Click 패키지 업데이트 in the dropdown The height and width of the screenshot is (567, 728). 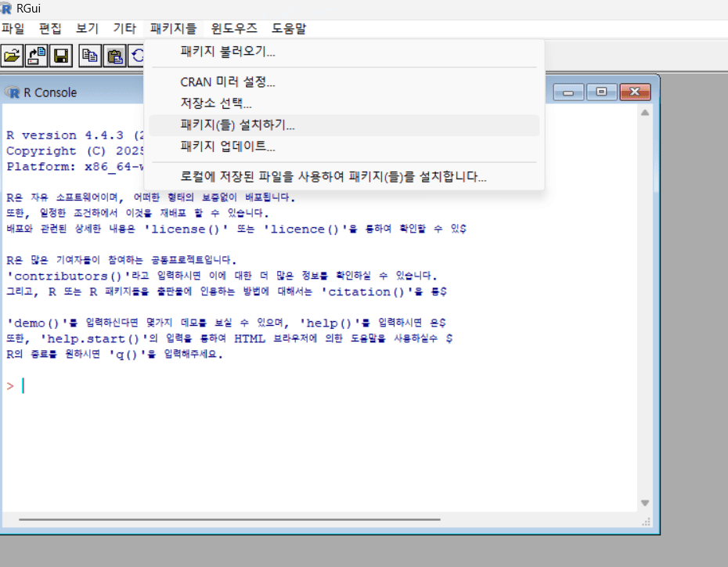click(x=227, y=146)
